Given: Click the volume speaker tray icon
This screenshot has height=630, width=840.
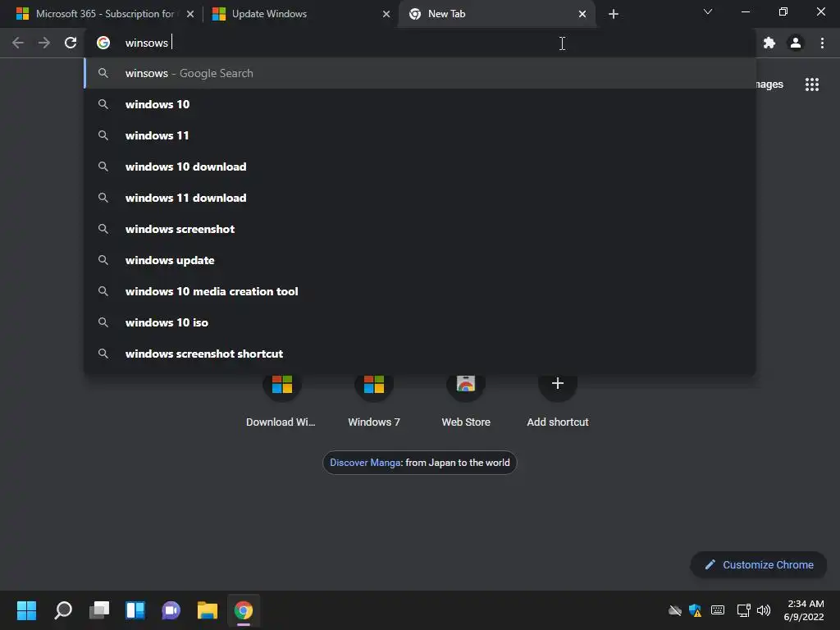Looking at the screenshot, I should pos(764,610).
